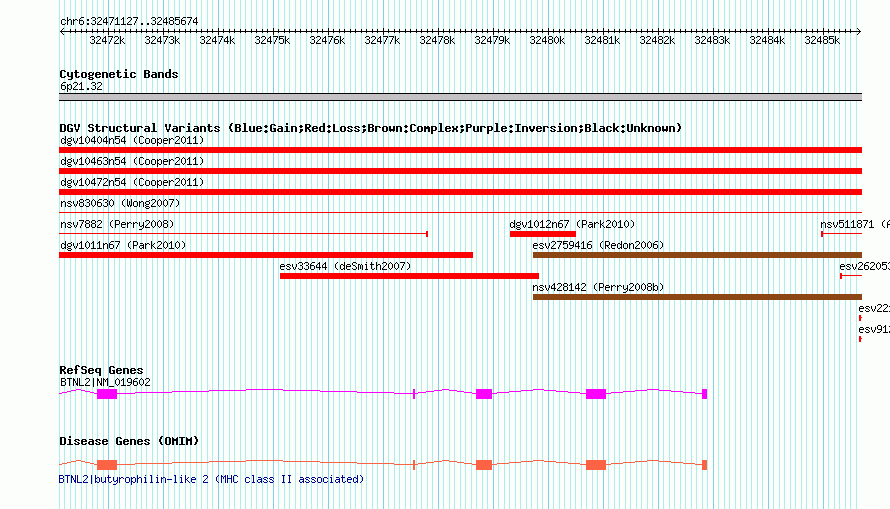890x509 pixels.
Task: Open variant nsv428142 (Perry2008b) label
Action: (598, 287)
